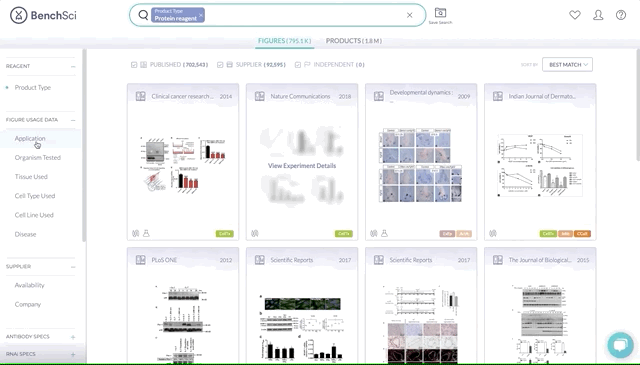This screenshot has width=640, height=365.
Task: Click the reagent icon at bottom of Indian Journal card
Action: click(493, 234)
